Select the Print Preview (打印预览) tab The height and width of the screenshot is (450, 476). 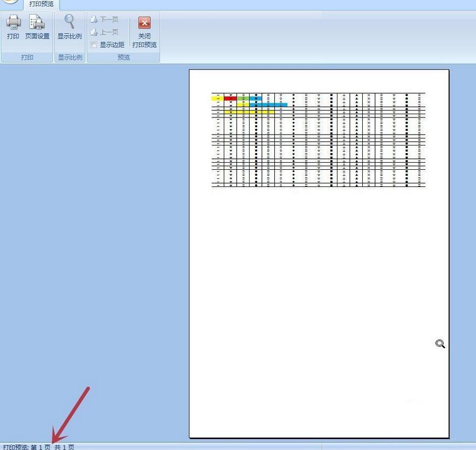coord(42,4)
